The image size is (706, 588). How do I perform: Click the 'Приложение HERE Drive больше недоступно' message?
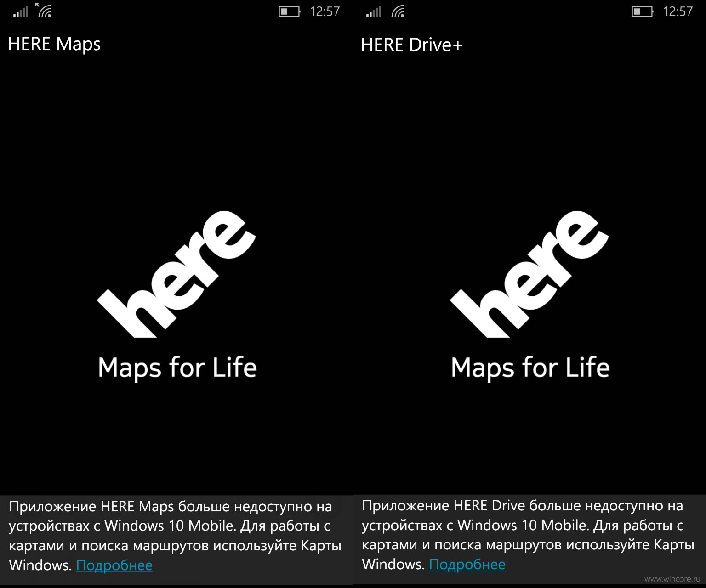pyautogui.click(x=528, y=535)
